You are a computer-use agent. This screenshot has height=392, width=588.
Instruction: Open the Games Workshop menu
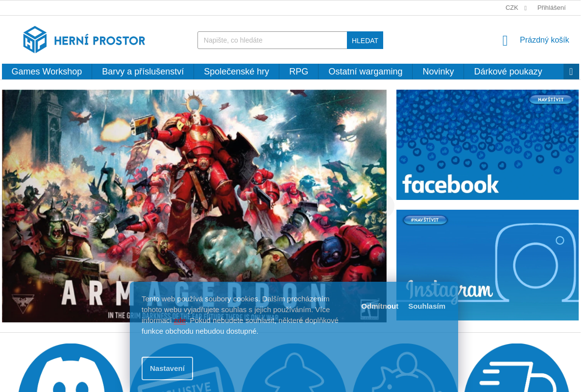(47, 72)
